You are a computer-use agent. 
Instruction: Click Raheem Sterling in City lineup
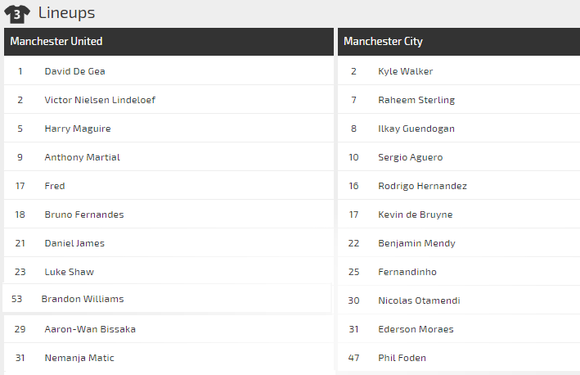coord(417,100)
